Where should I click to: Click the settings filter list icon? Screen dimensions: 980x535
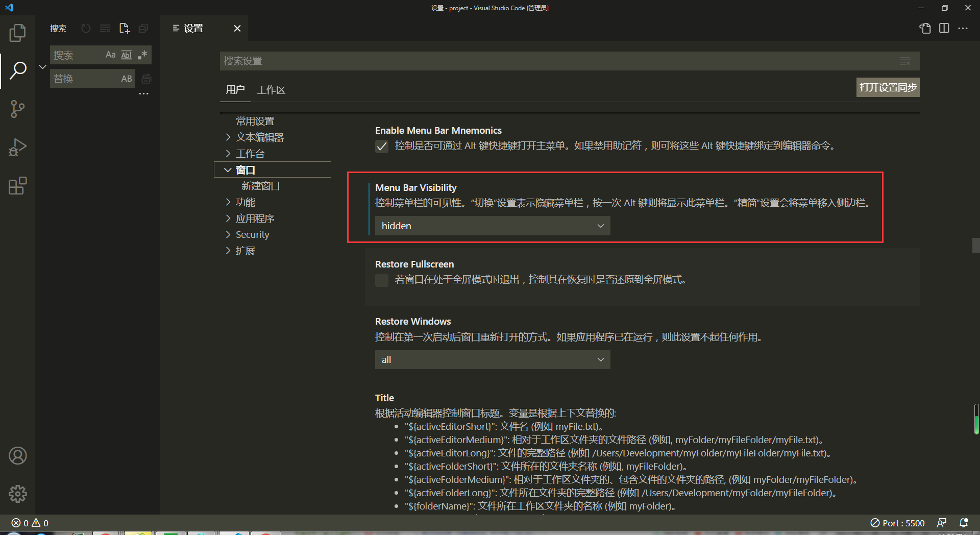point(905,61)
